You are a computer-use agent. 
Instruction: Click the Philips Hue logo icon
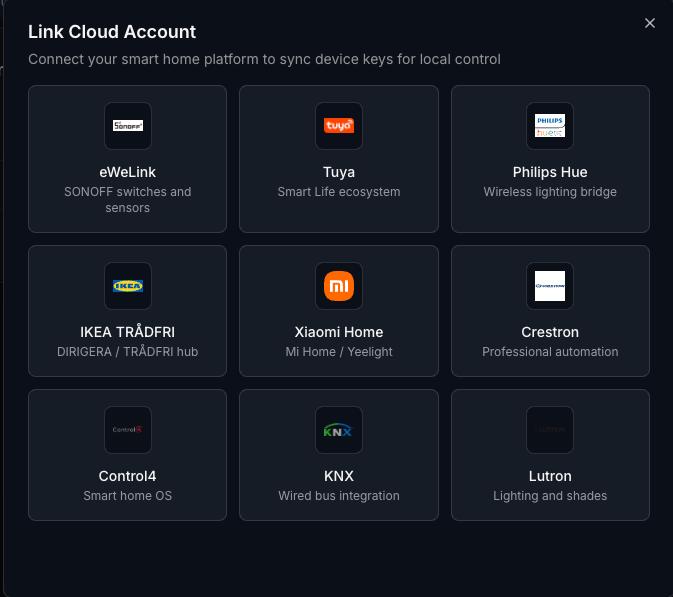click(x=550, y=126)
